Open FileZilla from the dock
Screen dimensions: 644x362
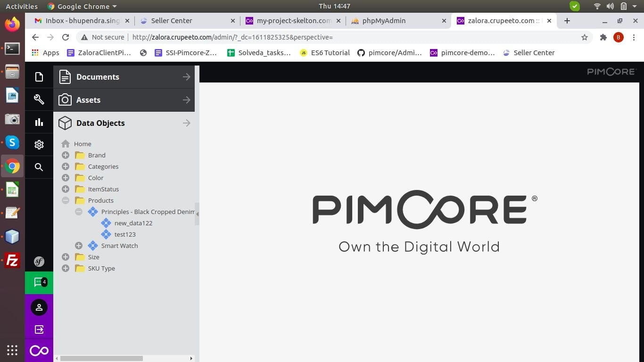tap(12, 260)
